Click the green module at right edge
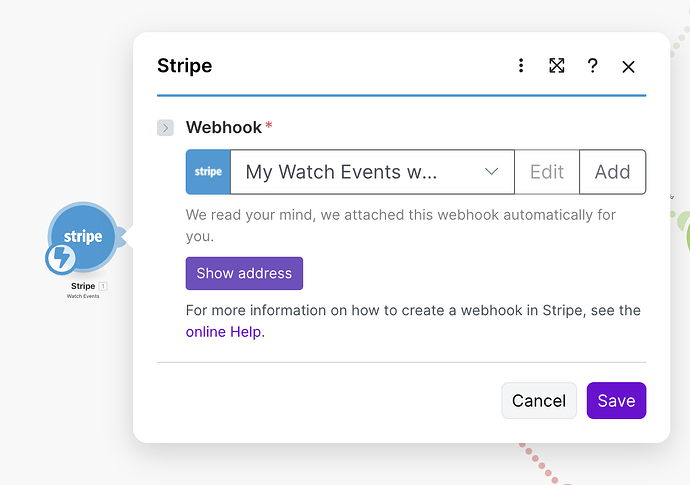690x485 pixels. [x=685, y=232]
